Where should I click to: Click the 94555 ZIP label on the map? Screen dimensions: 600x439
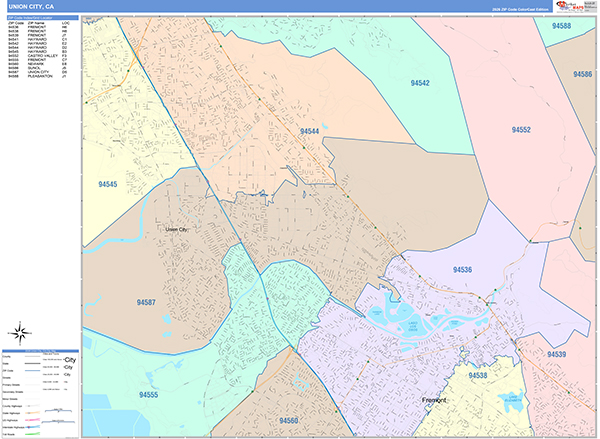pyautogui.click(x=148, y=395)
